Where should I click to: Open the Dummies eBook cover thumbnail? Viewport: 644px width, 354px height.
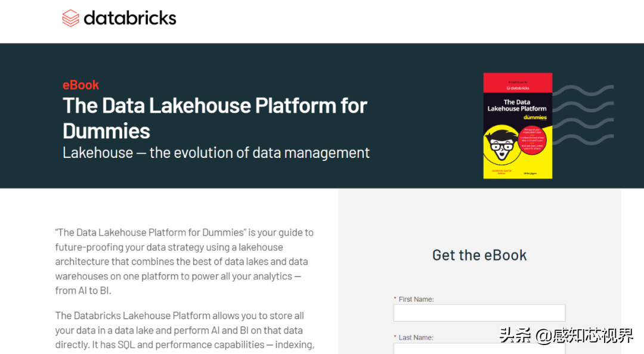click(x=518, y=126)
